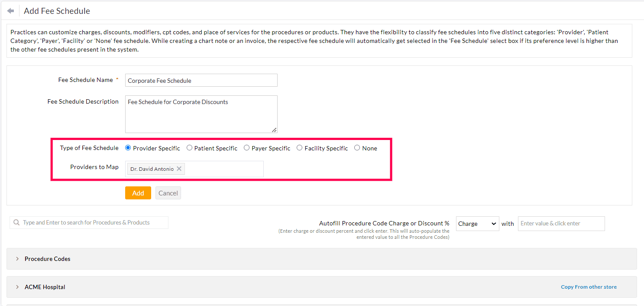Select the Provider Specific radio button
The width and height of the screenshot is (644, 306).
127,147
